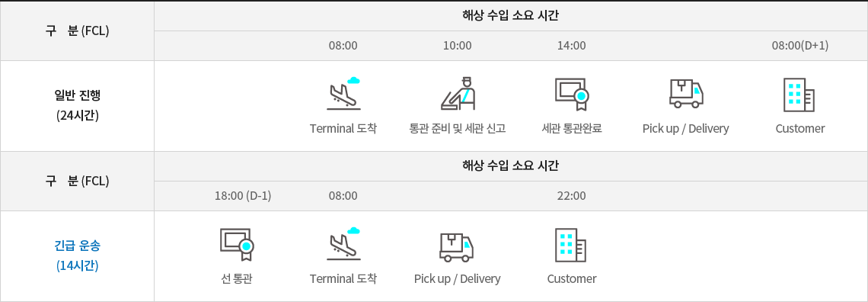This screenshot has width=868, height=302.
Task: Click the 세관 통관완료 label
Action: point(572,129)
